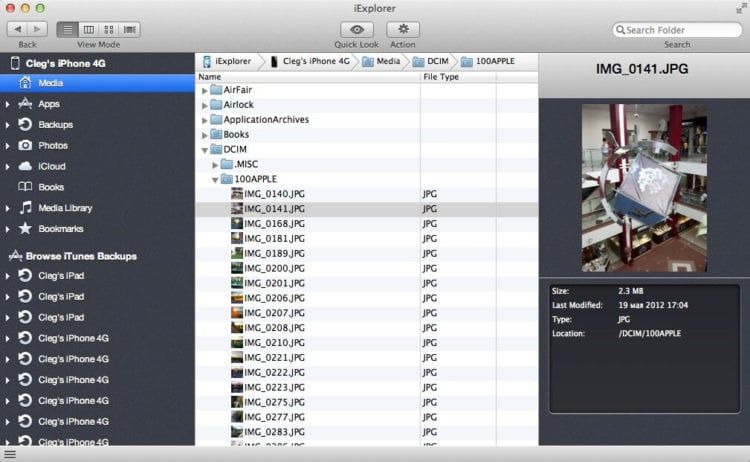Click the Photos camera icon
Image resolution: width=750 pixels, height=462 pixels.
point(25,145)
